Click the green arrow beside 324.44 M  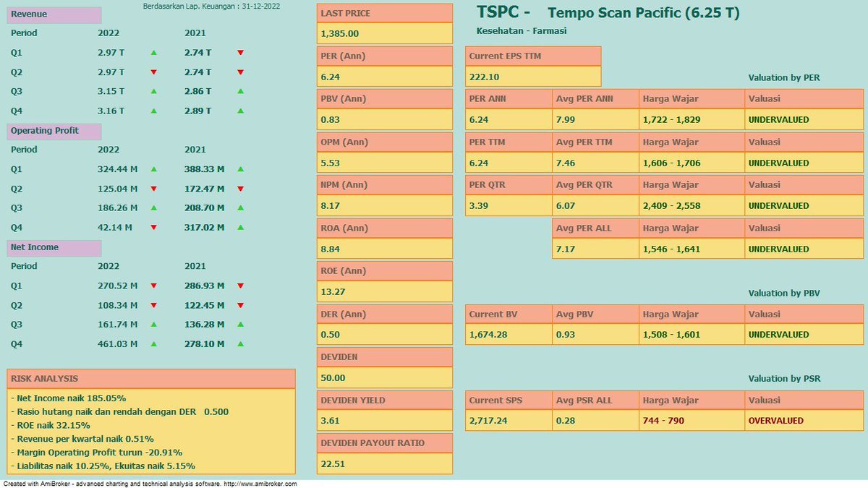tap(153, 169)
